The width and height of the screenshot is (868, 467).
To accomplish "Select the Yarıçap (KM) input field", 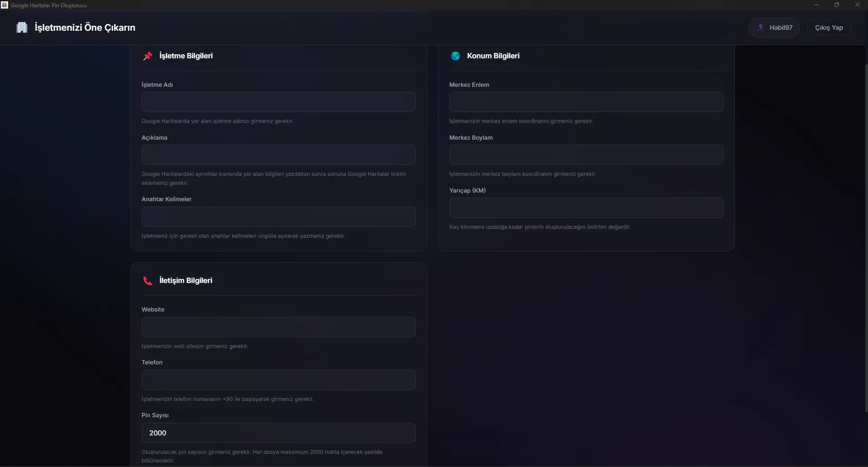I will 586,208.
